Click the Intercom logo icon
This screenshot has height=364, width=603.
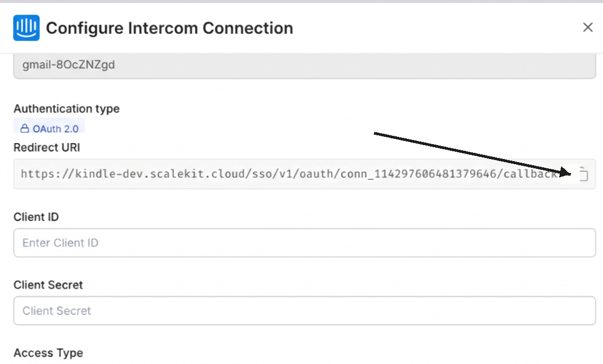(x=26, y=28)
